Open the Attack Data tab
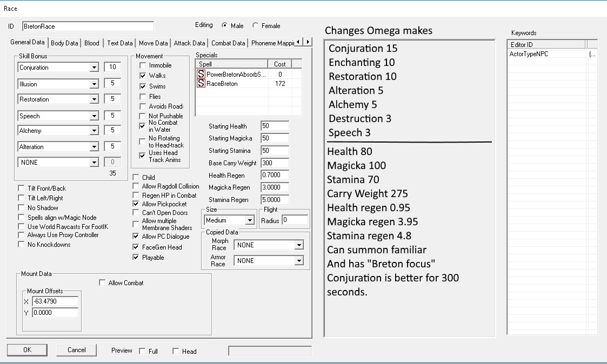The image size is (607, 364). pos(189,43)
